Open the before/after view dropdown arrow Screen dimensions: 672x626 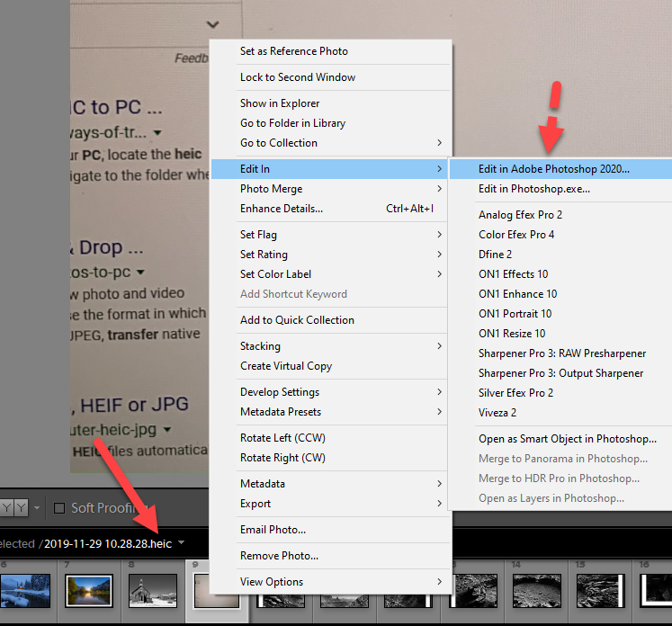coord(37,508)
